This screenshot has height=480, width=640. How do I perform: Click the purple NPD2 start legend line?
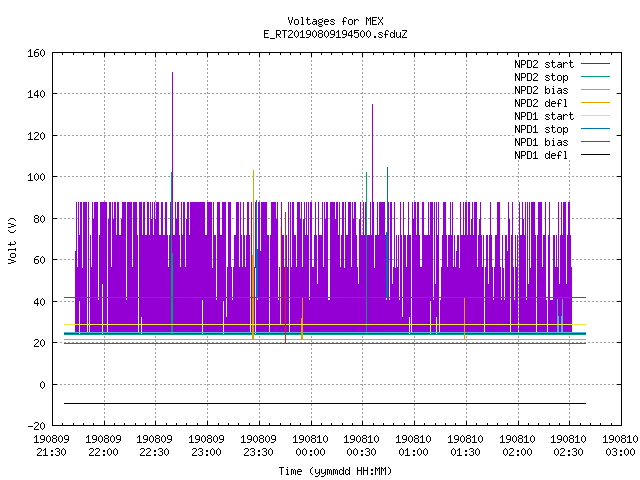click(x=596, y=64)
